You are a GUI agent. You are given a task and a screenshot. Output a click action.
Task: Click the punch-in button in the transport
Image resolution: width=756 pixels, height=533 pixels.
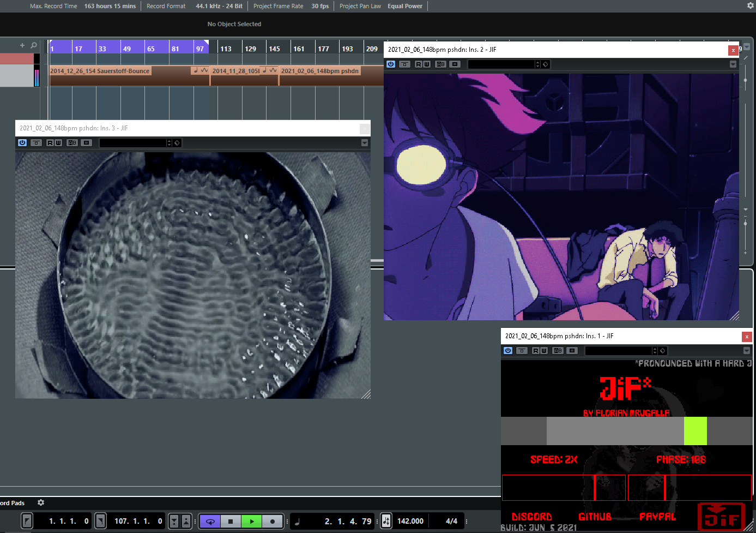(174, 521)
